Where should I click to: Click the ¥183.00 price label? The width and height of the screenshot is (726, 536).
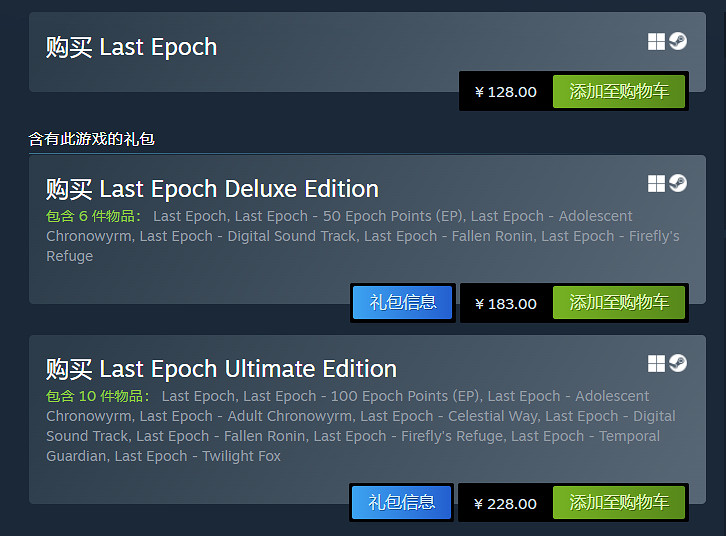coord(506,303)
